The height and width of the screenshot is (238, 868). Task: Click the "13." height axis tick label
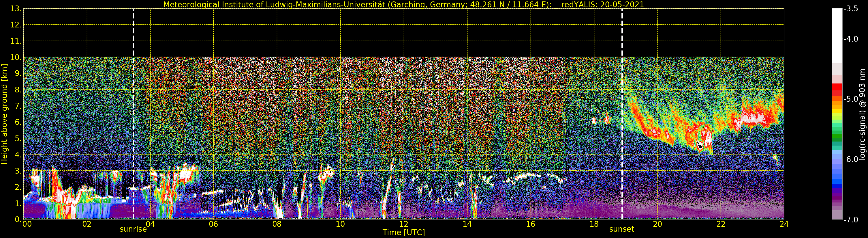16,9
